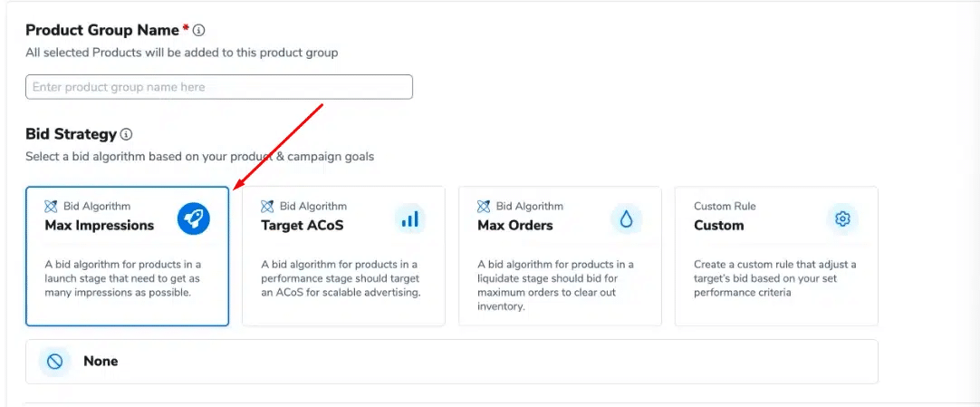Click the bar chart icon on Target ACoS

(410, 218)
